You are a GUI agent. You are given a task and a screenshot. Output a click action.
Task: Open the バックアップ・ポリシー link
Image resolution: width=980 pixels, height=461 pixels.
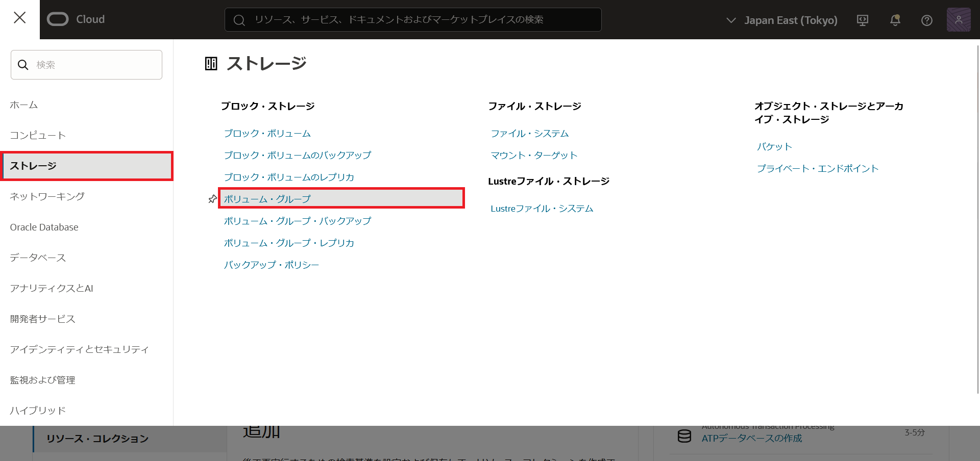pyautogui.click(x=271, y=265)
